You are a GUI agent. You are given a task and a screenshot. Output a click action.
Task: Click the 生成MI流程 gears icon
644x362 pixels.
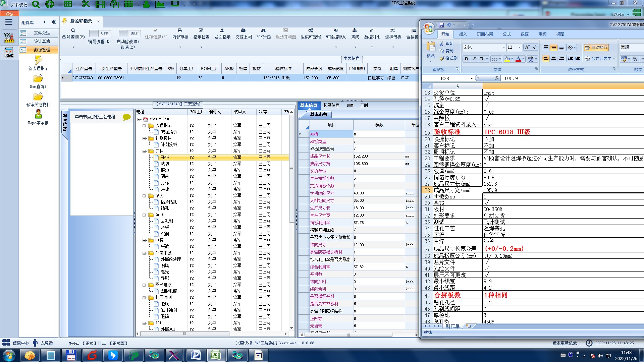click(311, 31)
